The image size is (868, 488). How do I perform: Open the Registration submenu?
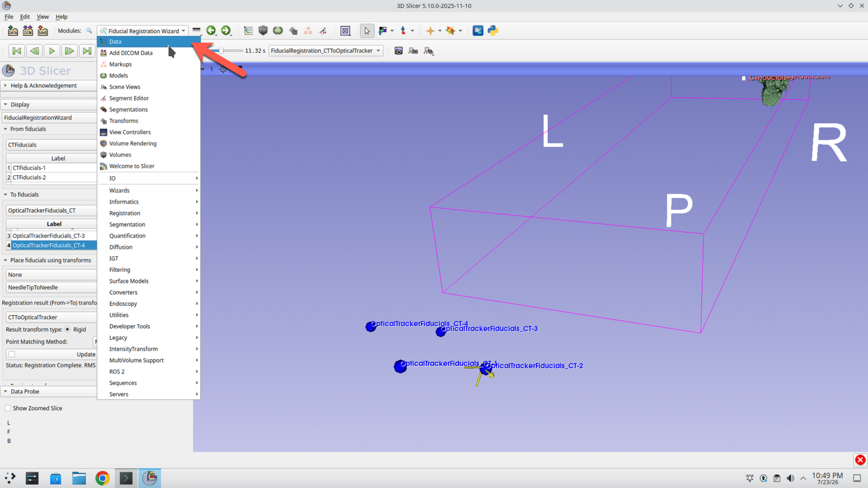[x=149, y=213]
